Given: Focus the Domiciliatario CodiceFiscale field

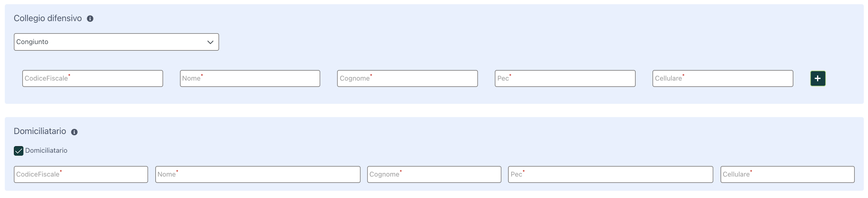Looking at the screenshot, I should click(81, 175).
